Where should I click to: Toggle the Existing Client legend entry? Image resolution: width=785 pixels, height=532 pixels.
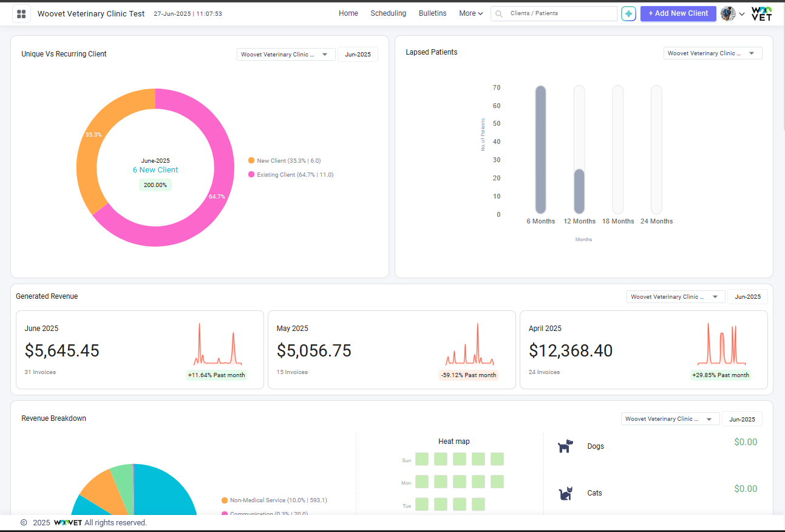(288, 174)
